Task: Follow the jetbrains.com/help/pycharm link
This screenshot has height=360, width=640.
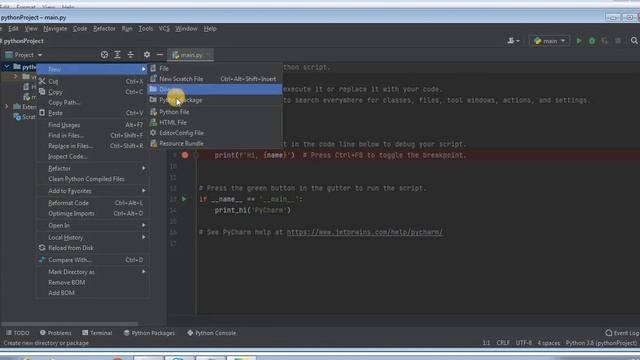Action: (364, 232)
